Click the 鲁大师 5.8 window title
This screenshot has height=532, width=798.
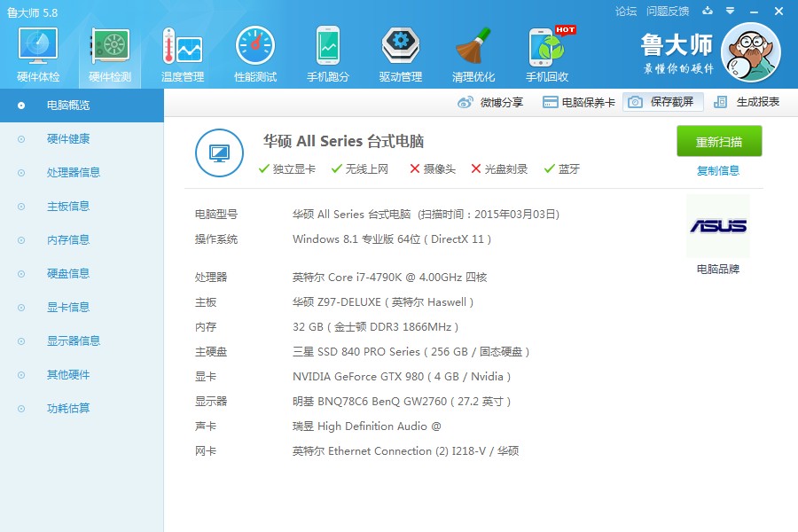pyautogui.click(x=33, y=12)
